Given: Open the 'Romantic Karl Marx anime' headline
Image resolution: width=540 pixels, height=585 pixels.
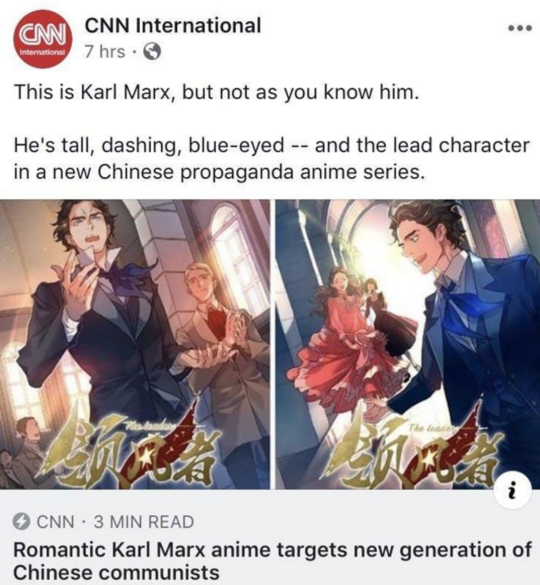Looking at the screenshot, I should (272, 561).
